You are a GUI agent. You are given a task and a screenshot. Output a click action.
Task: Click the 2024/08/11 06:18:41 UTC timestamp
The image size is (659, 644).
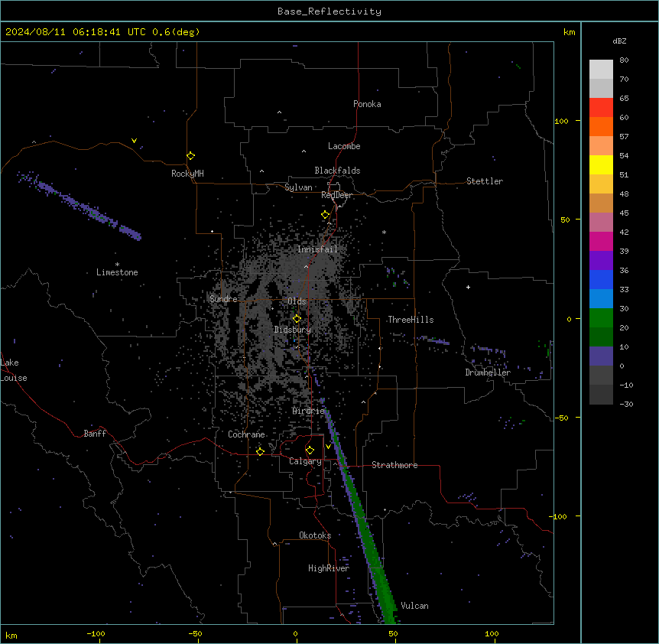click(x=75, y=32)
